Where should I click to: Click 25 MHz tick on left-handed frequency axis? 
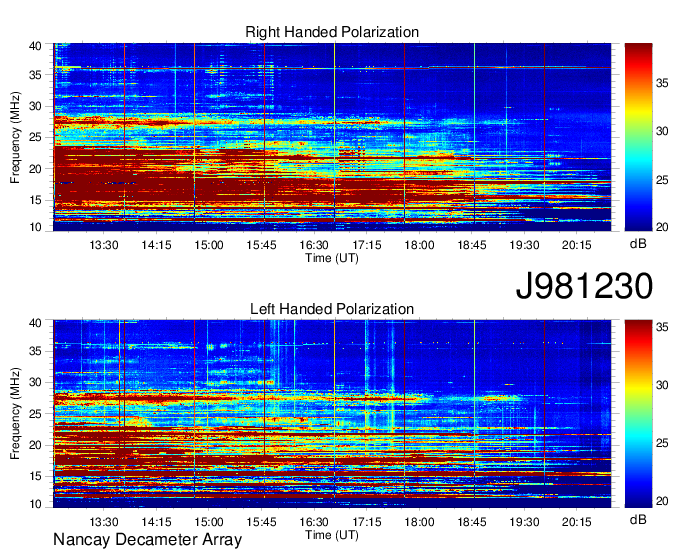[35, 414]
